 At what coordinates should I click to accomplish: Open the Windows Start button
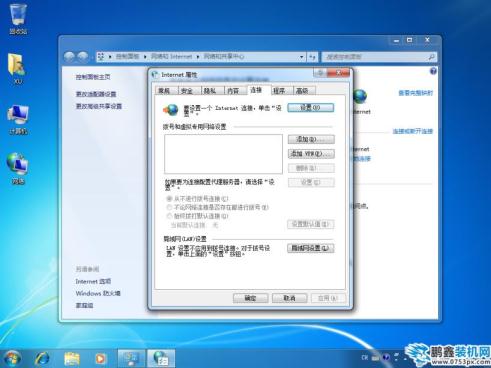(x=12, y=359)
